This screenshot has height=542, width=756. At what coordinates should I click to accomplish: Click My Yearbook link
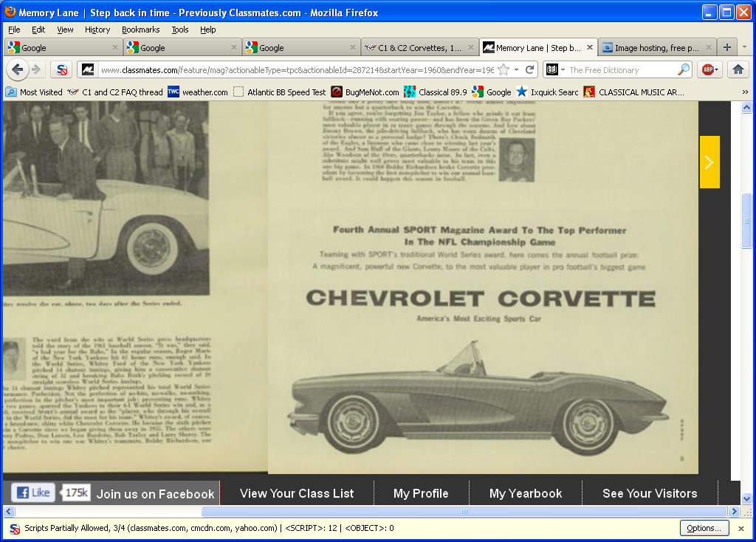tap(526, 493)
